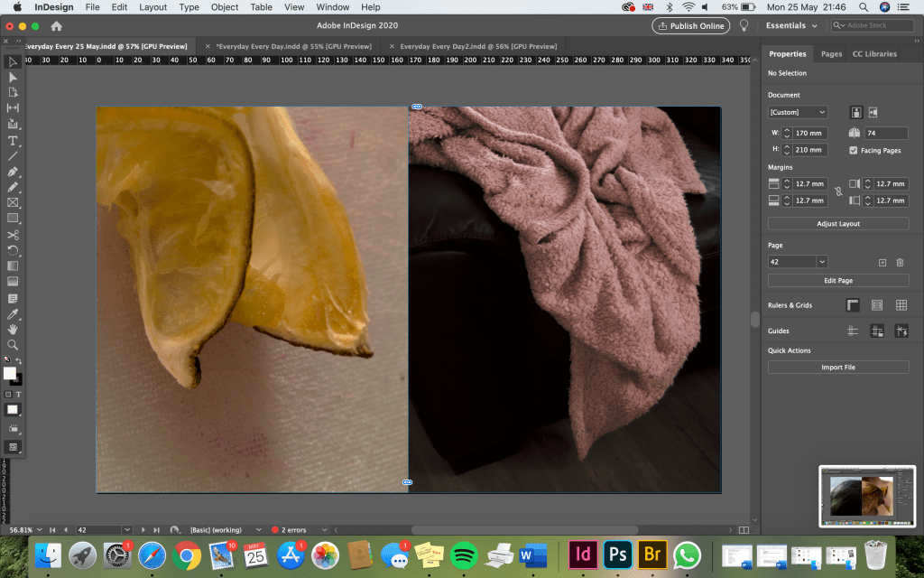Click the Adjust Layout button
The height and width of the screenshot is (578, 924).
pyautogui.click(x=838, y=223)
